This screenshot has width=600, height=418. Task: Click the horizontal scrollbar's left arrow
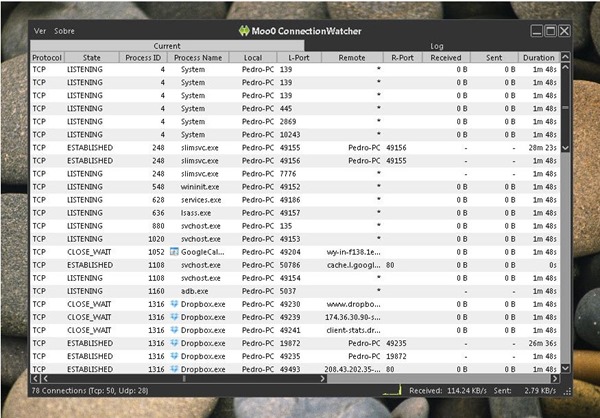click(35, 379)
